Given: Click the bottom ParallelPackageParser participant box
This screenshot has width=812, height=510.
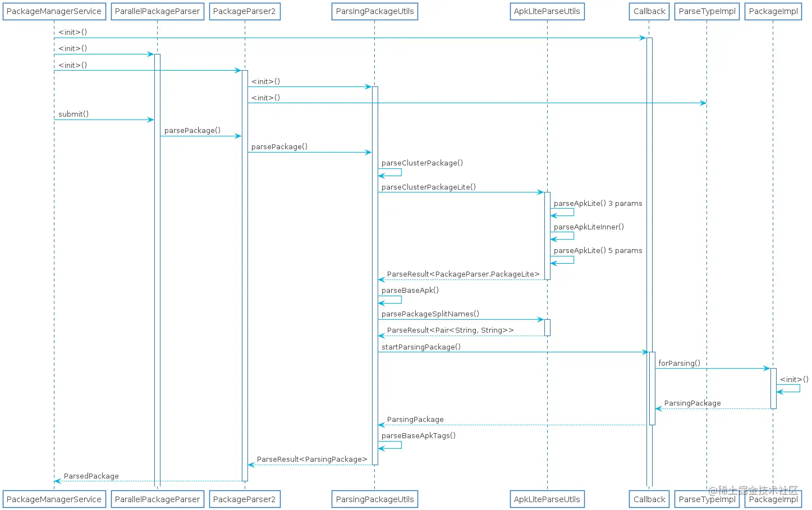Looking at the screenshot, I should tap(157, 499).
